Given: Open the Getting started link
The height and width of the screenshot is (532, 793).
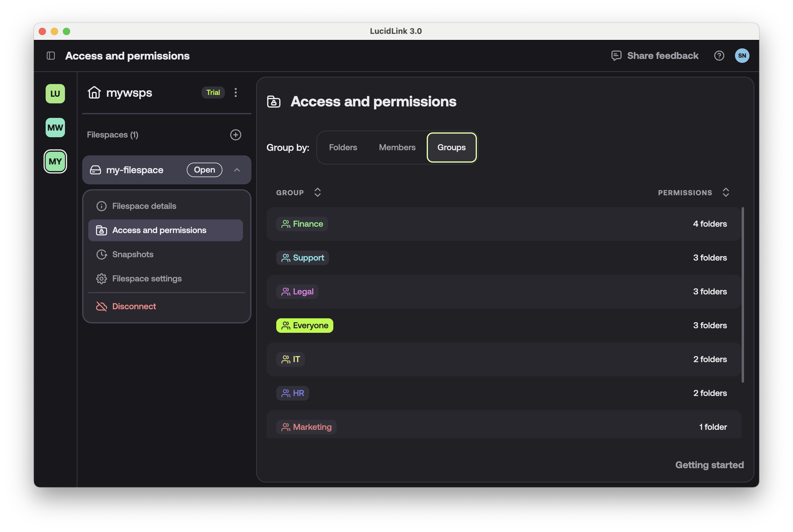Looking at the screenshot, I should point(709,465).
